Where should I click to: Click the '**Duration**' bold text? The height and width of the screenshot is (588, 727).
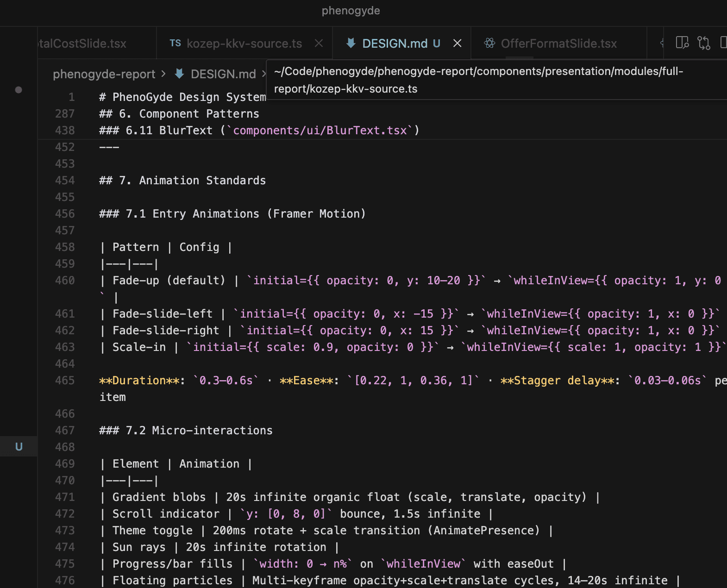(139, 380)
